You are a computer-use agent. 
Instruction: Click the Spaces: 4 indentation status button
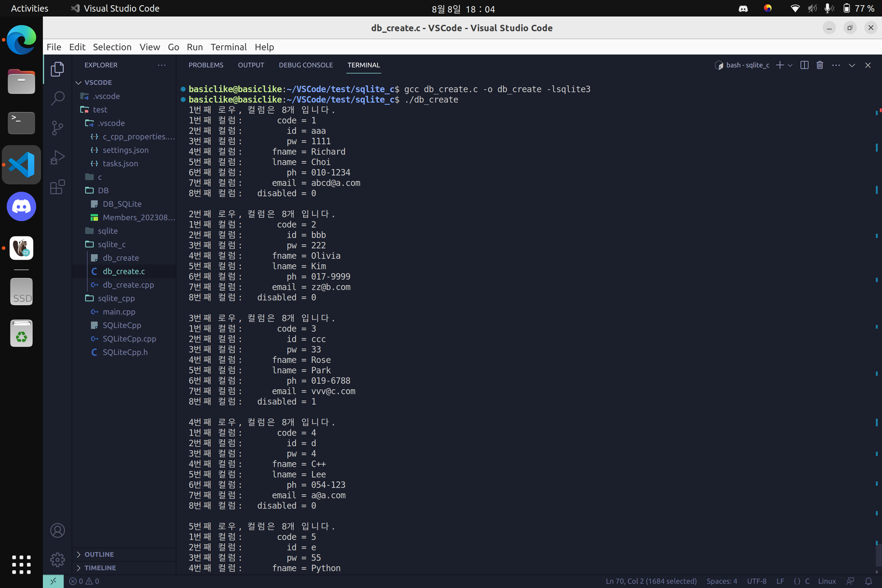point(722,581)
